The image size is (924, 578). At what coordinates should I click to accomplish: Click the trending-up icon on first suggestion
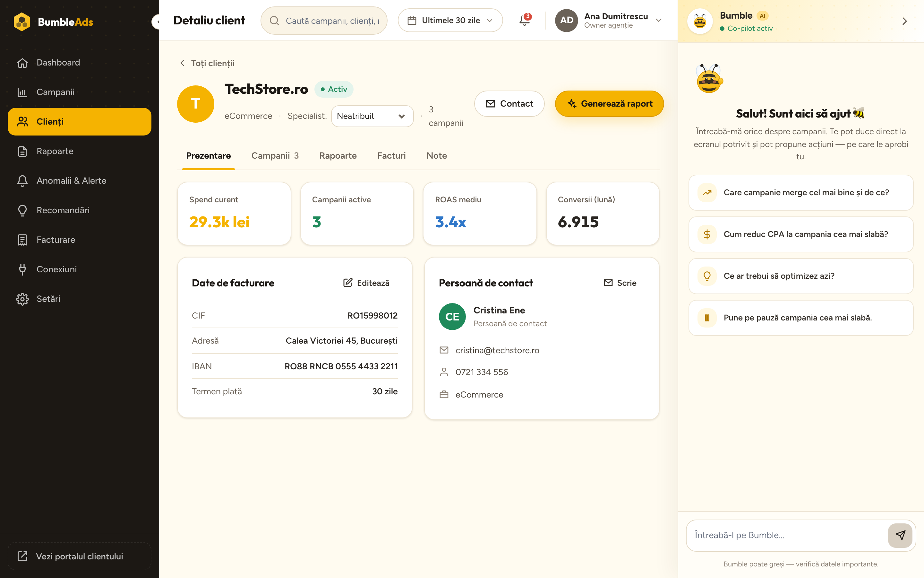click(x=707, y=193)
